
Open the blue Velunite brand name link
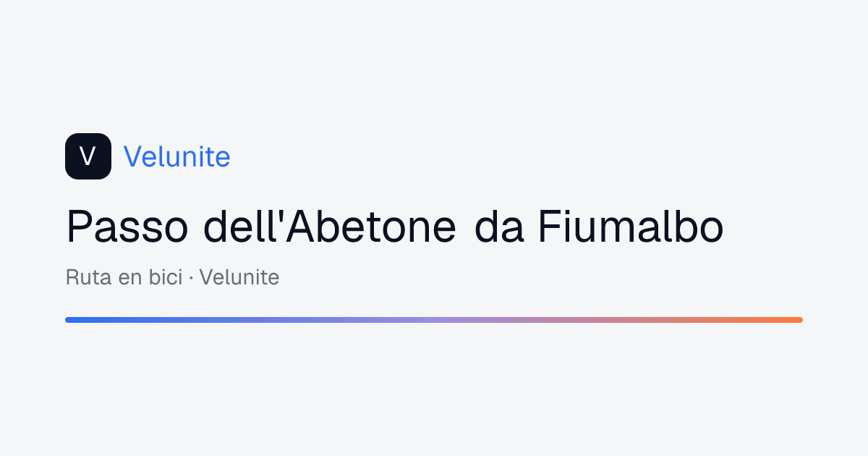click(x=177, y=156)
